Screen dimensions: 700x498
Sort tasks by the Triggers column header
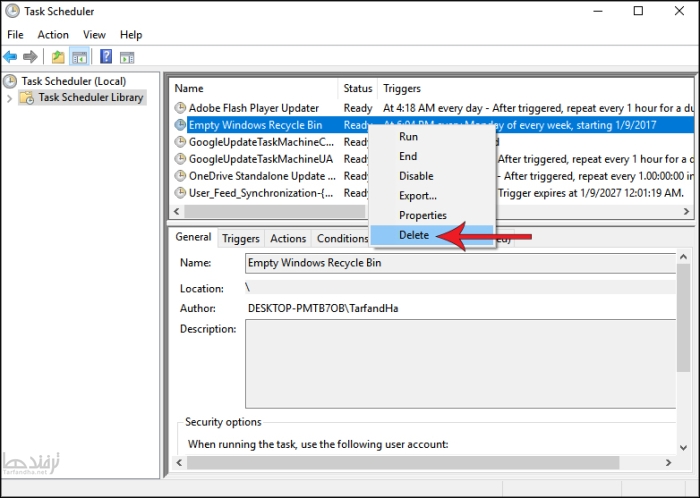point(536,88)
